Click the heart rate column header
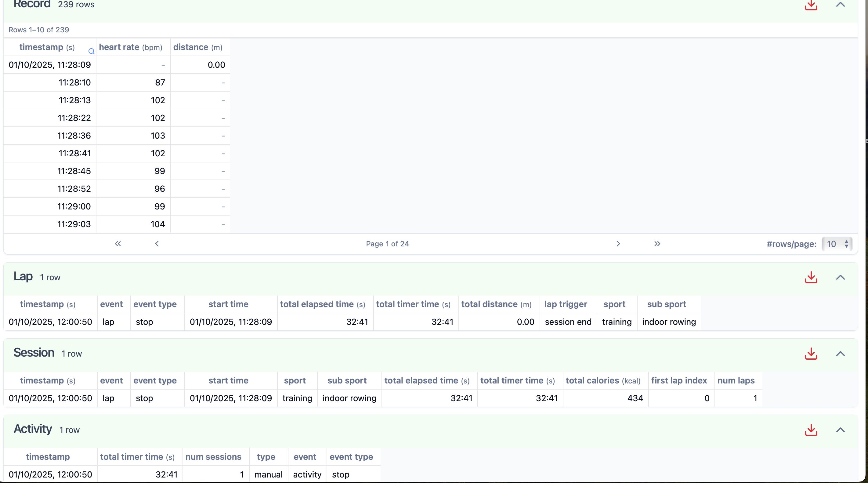 click(130, 47)
